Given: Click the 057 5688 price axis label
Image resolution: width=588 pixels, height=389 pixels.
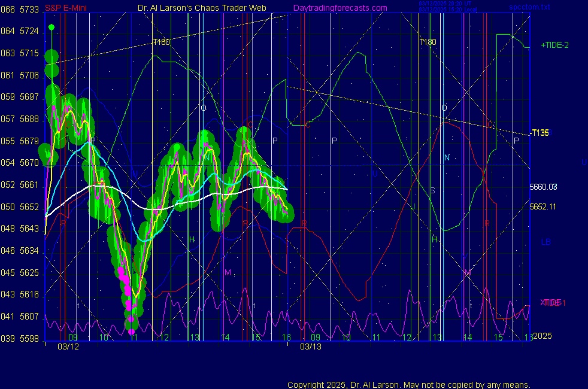Looking at the screenshot, I should coord(20,119).
